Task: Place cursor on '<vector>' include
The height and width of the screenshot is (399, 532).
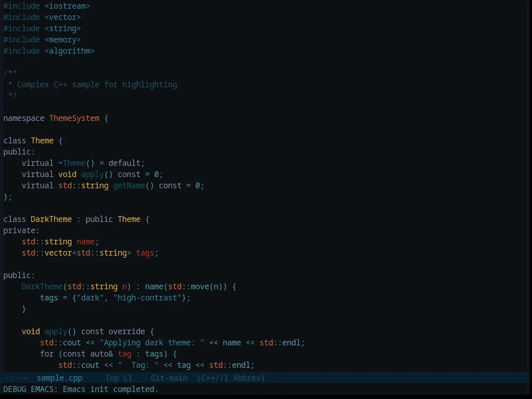Action: coord(63,17)
